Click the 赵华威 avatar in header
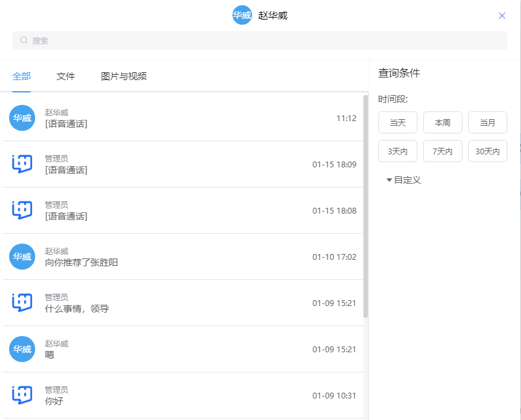This screenshot has height=420, width=521. pyautogui.click(x=242, y=16)
